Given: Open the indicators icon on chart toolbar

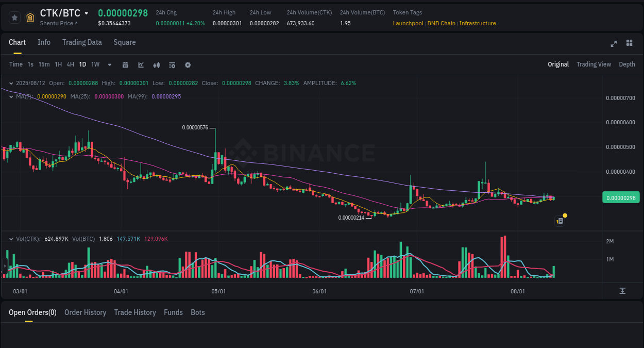Looking at the screenshot, I should (156, 64).
